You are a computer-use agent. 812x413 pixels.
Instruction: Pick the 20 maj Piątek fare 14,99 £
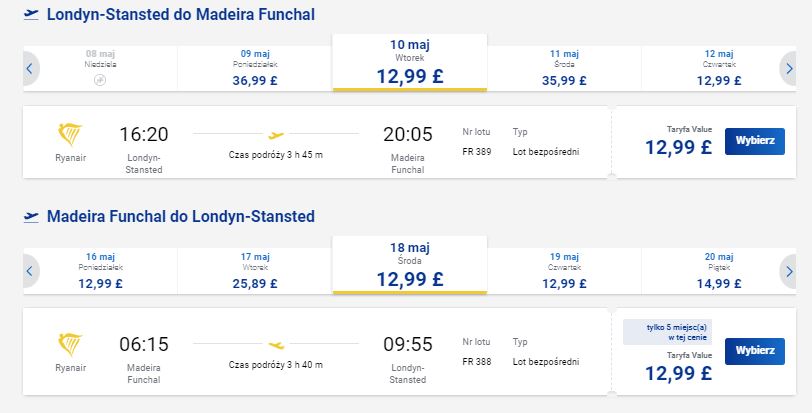pyautogui.click(x=718, y=271)
